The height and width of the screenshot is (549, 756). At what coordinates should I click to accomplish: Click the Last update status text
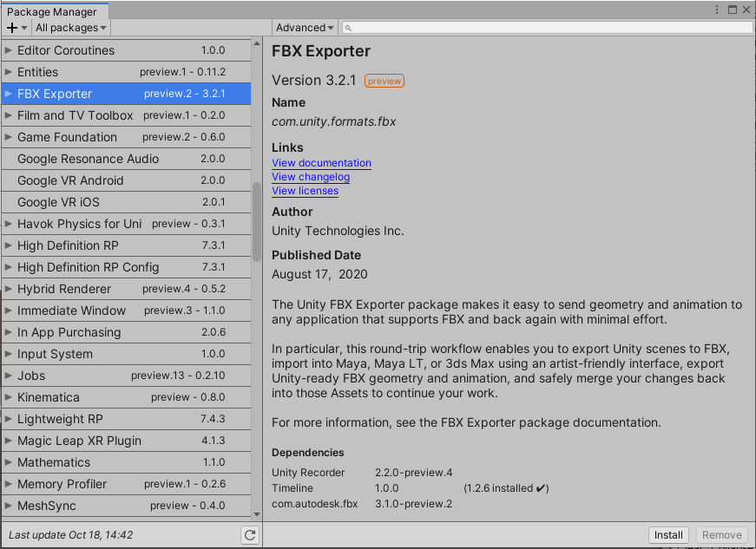[x=71, y=535]
